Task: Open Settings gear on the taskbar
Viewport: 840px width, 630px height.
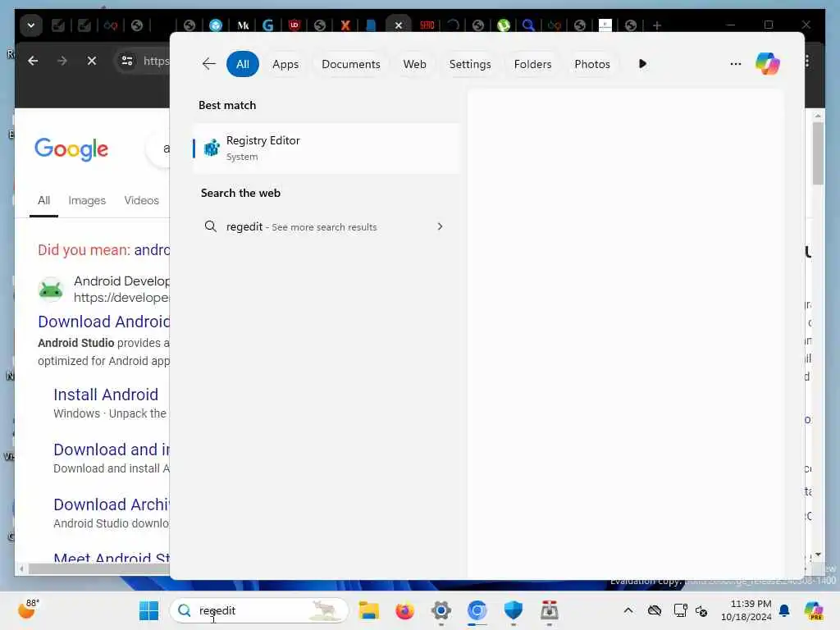Action: click(x=441, y=610)
